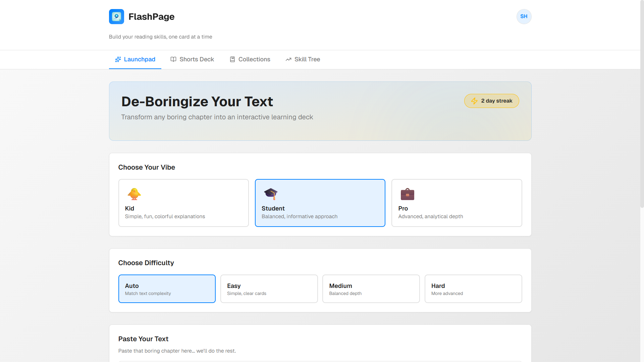The height and width of the screenshot is (362, 644).
Task: Click the Launchpad sparkle icon
Action: point(118,59)
